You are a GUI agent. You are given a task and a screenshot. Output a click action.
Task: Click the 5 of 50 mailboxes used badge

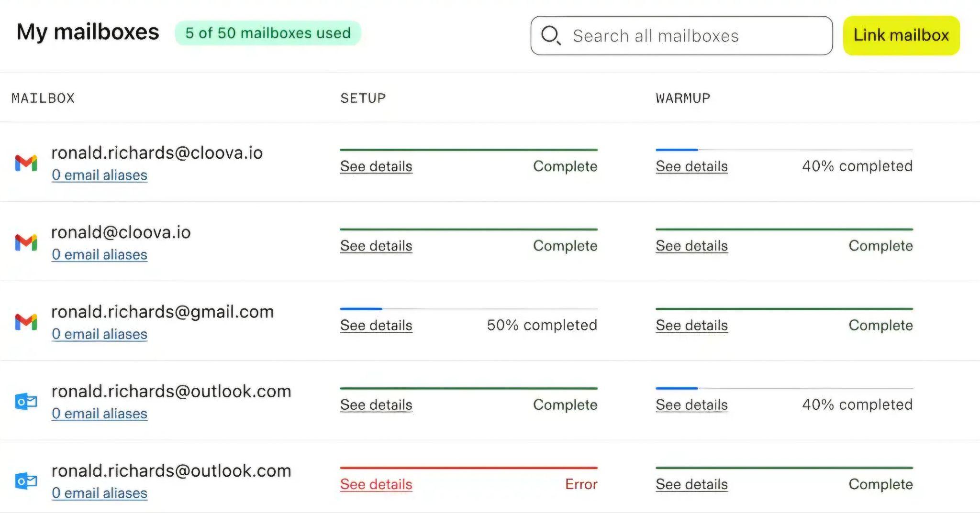point(268,33)
